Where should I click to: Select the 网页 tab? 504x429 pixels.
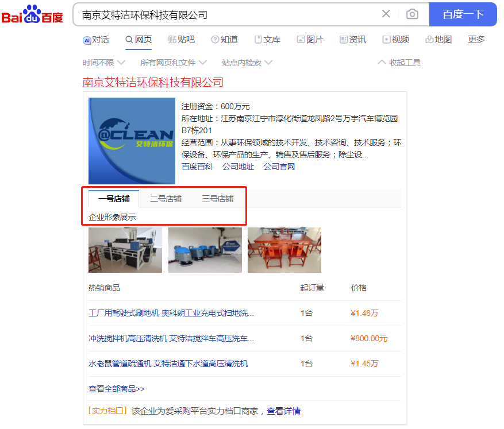(138, 40)
